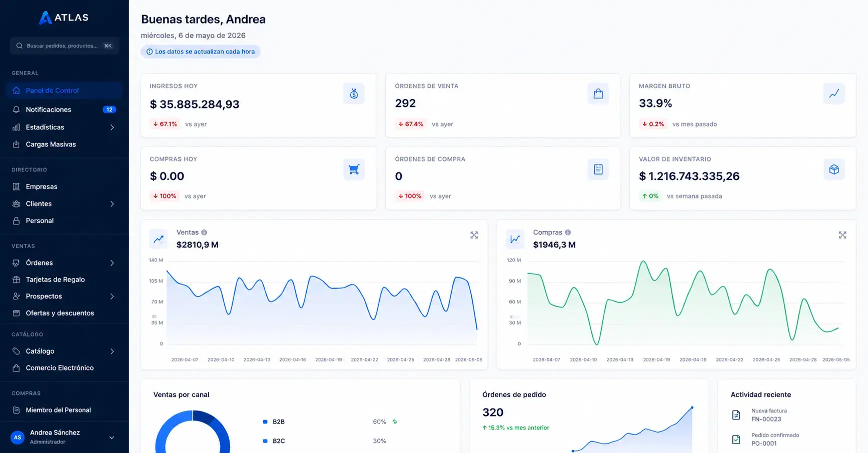Screen dimensions: 868x453
Task: Click the Ingresos Hoy value $ 35.885.284,93
Action: click(195, 104)
